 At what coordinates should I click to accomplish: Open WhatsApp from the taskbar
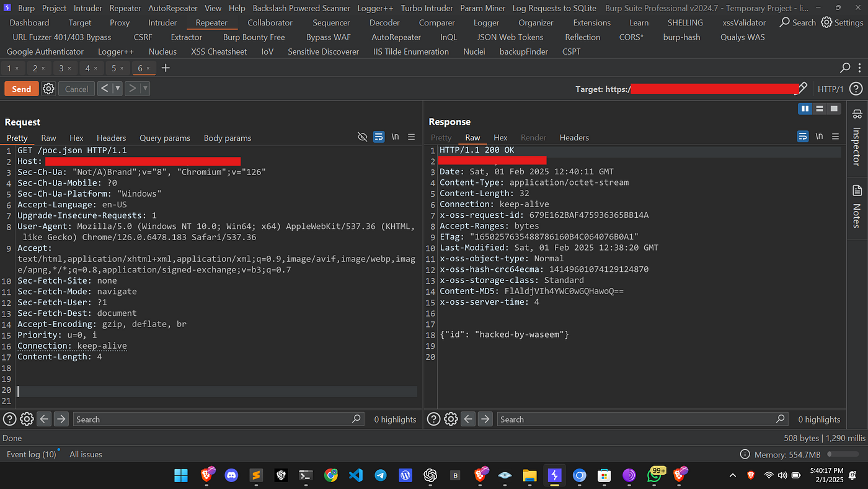point(655,475)
